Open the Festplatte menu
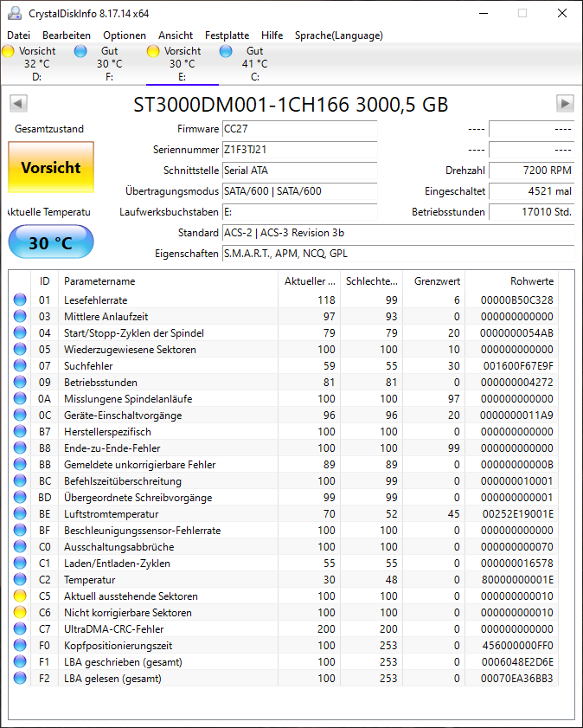 point(227,35)
